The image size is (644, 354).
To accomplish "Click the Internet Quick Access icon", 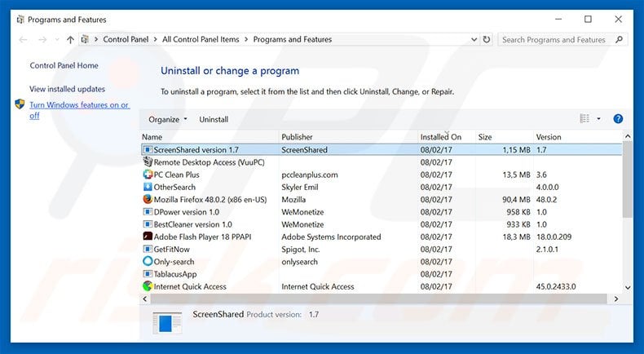I will (x=148, y=286).
